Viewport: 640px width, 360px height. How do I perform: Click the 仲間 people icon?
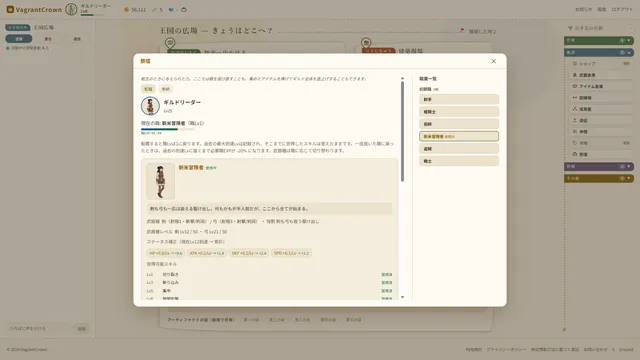click(x=575, y=131)
